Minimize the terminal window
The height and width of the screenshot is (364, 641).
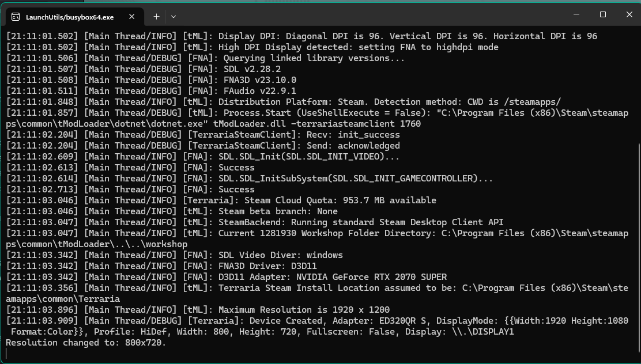pos(576,15)
